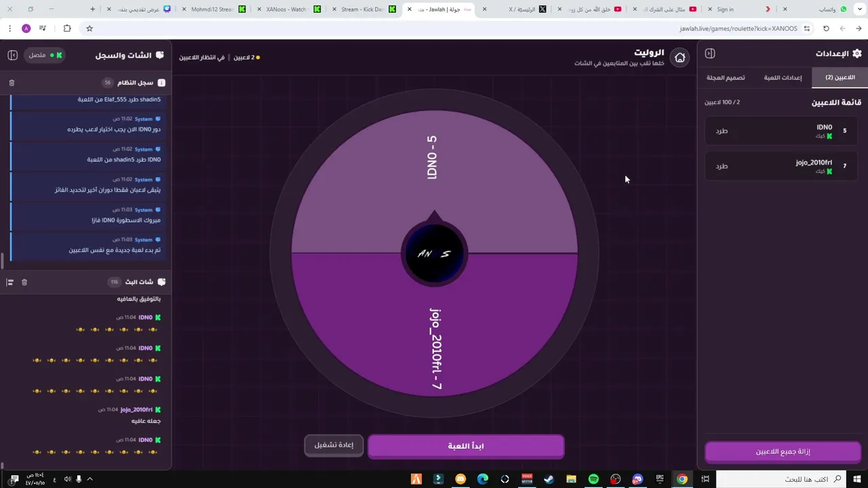Switch to Stream - Kick Dashboard tab

tap(365, 9)
